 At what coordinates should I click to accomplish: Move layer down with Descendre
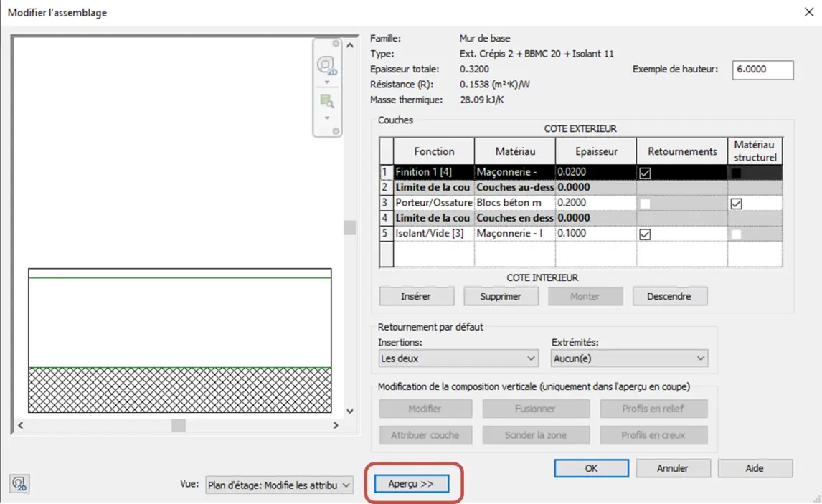(x=669, y=297)
